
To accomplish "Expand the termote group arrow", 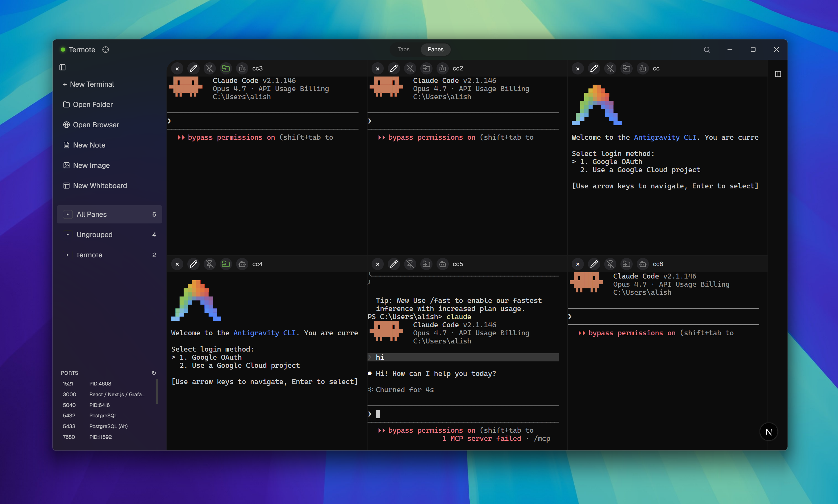I will (x=68, y=255).
